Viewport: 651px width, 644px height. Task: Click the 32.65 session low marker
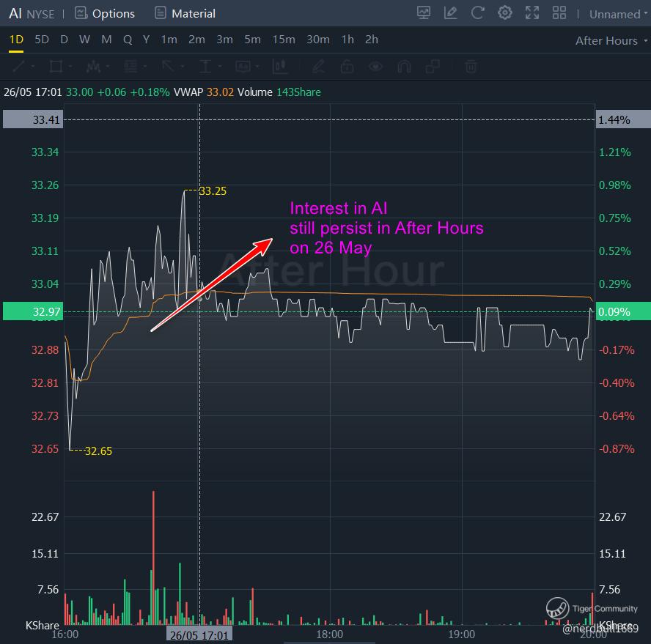(x=98, y=451)
